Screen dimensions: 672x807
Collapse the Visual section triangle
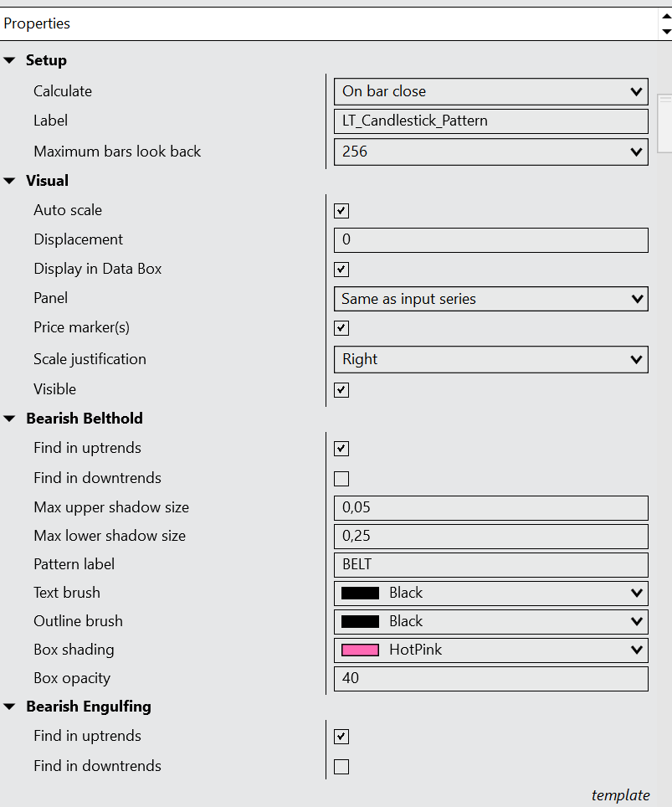10,181
